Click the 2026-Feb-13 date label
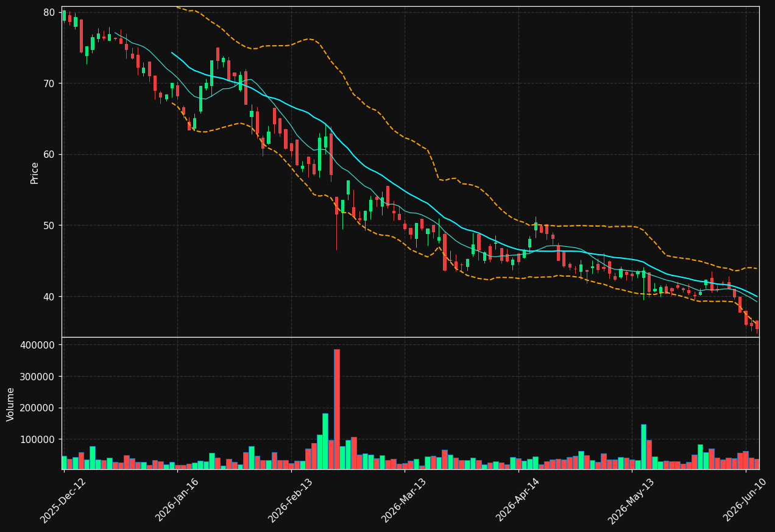The image size is (775, 532). click(290, 500)
